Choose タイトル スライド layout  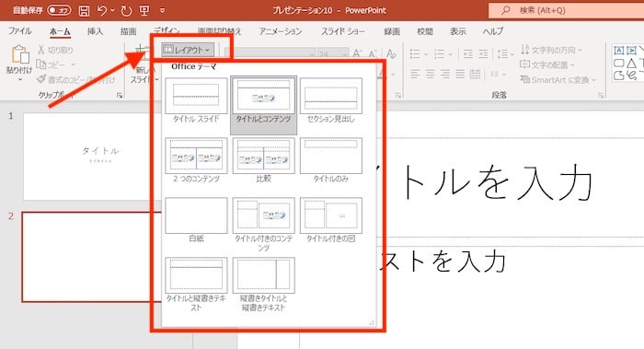196,101
